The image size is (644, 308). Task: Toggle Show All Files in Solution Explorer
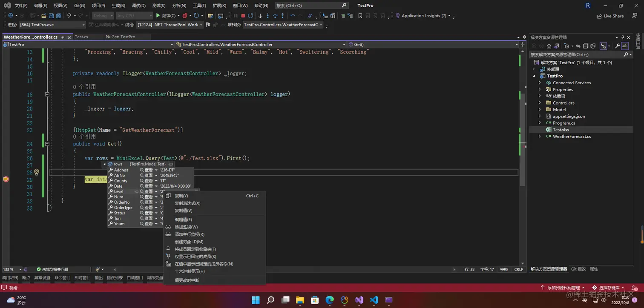pos(593,46)
